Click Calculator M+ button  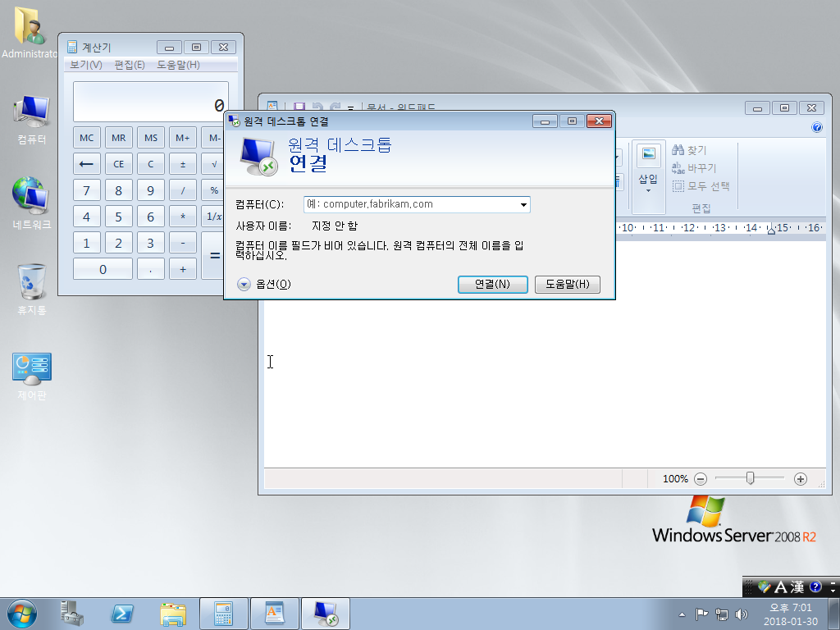pyautogui.click(x=183, y=138)
